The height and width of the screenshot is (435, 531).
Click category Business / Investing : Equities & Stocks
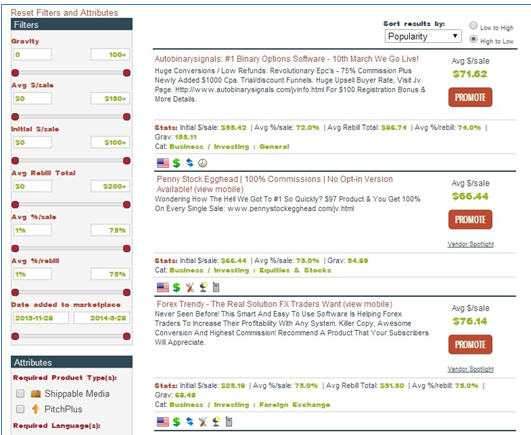click(x=250, y=270)
